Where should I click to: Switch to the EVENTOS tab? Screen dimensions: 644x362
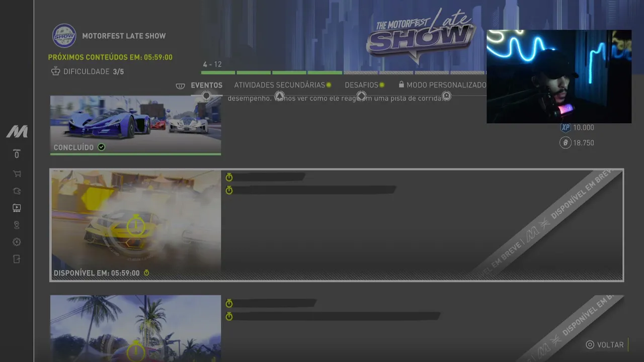pyautogui.click(x=206, y=85)
